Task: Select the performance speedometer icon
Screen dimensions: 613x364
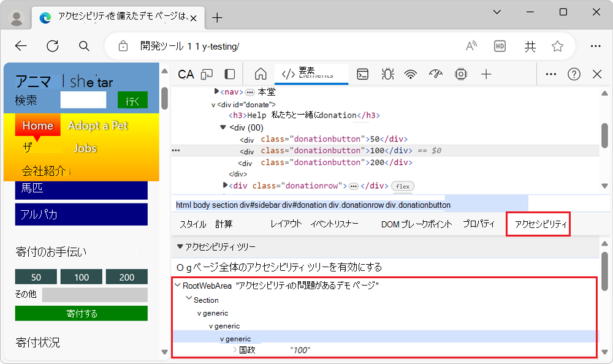Action: (x=435, y=74)
